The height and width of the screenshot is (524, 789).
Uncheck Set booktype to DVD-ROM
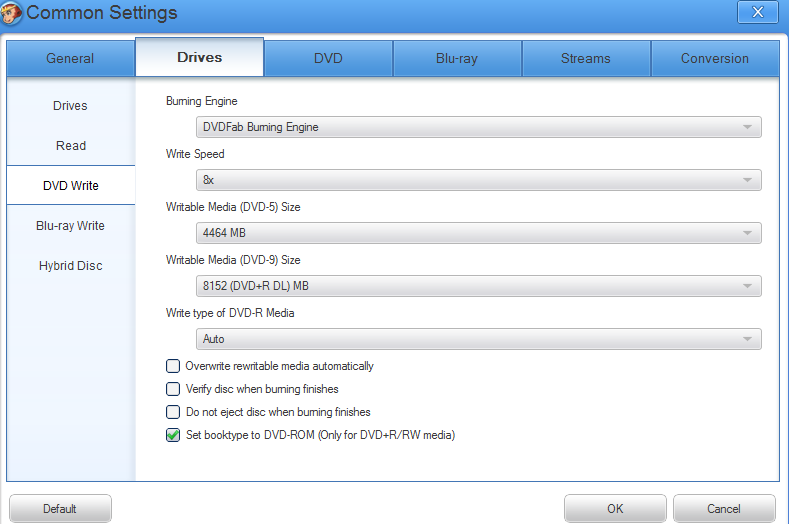173,435
